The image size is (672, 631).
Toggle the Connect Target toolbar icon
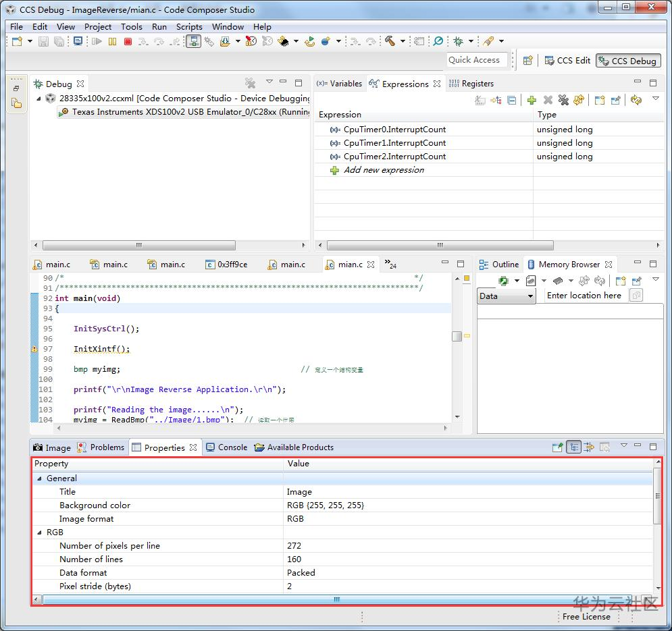193,41
